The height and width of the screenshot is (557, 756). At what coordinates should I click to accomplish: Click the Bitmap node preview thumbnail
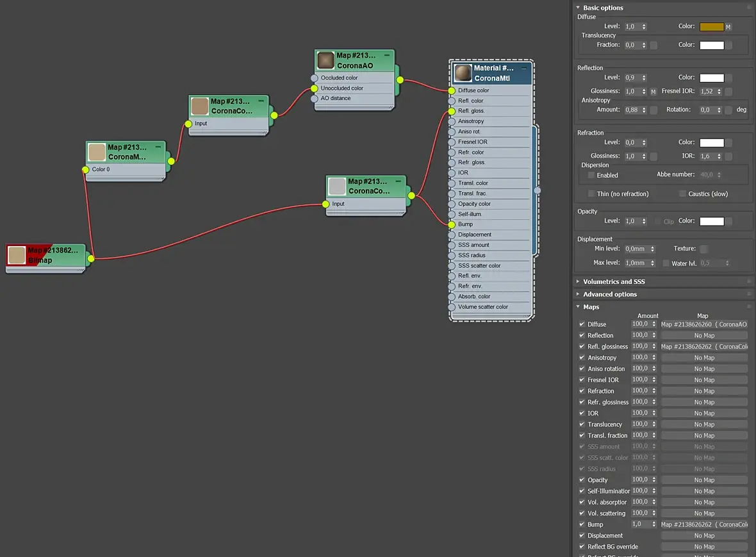(x=17, y=255)
